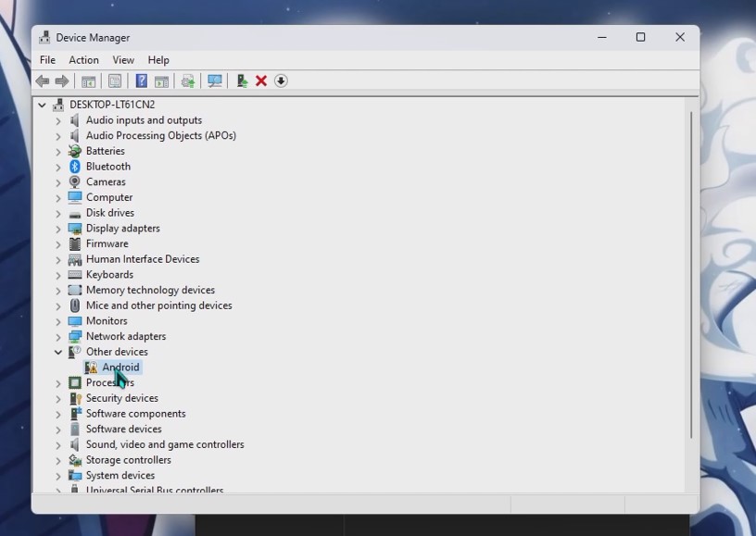The height and width of the screenshot is (536, 756).
Task: Expand the Network adapters node
Action: [x=58, y=337]
